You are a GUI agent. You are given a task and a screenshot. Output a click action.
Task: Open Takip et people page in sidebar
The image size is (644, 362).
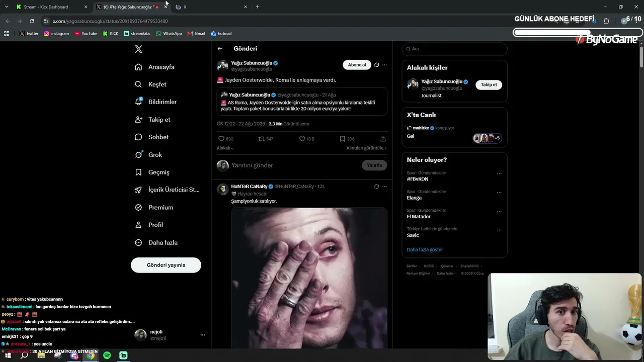click(152, 120)
